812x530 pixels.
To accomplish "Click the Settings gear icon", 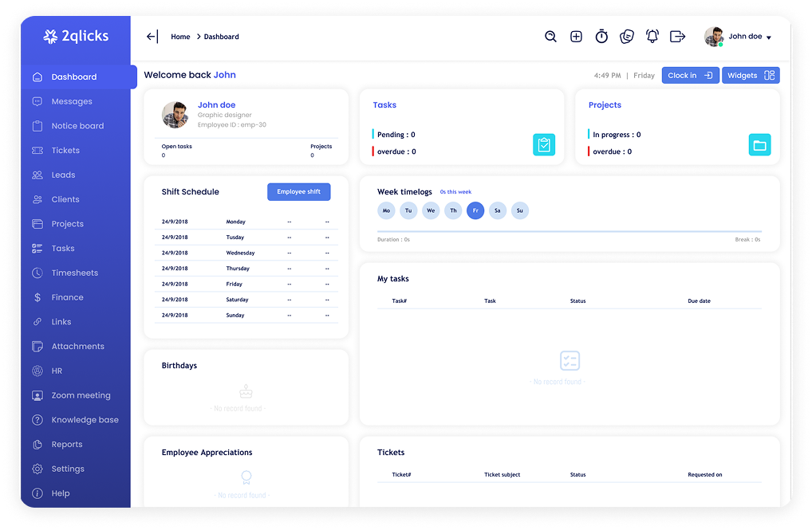I will click(x=37, y=469).
